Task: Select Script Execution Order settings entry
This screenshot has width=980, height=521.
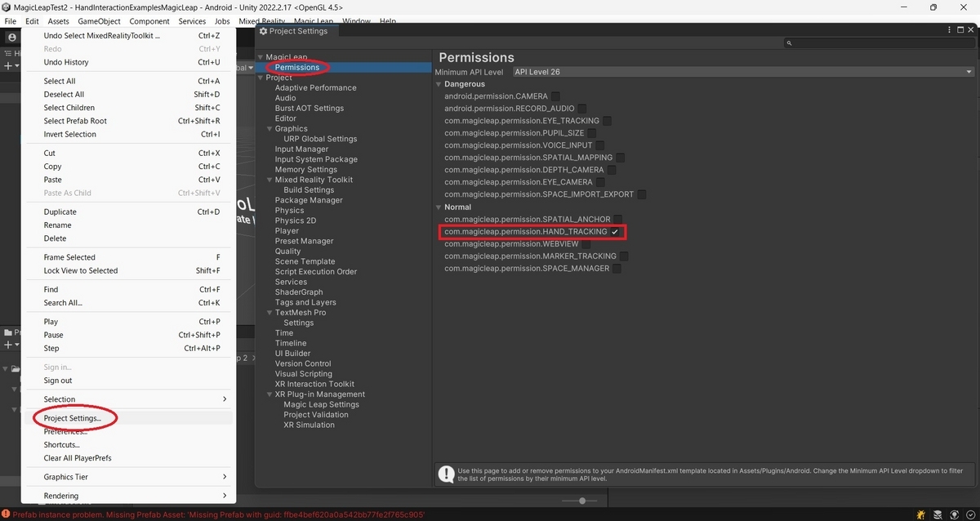Action: click(316, 272)
